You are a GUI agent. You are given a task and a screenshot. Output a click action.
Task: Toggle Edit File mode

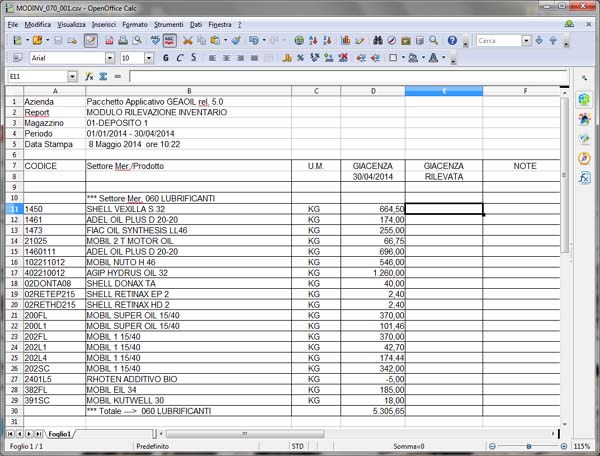(x=91, y=40)
